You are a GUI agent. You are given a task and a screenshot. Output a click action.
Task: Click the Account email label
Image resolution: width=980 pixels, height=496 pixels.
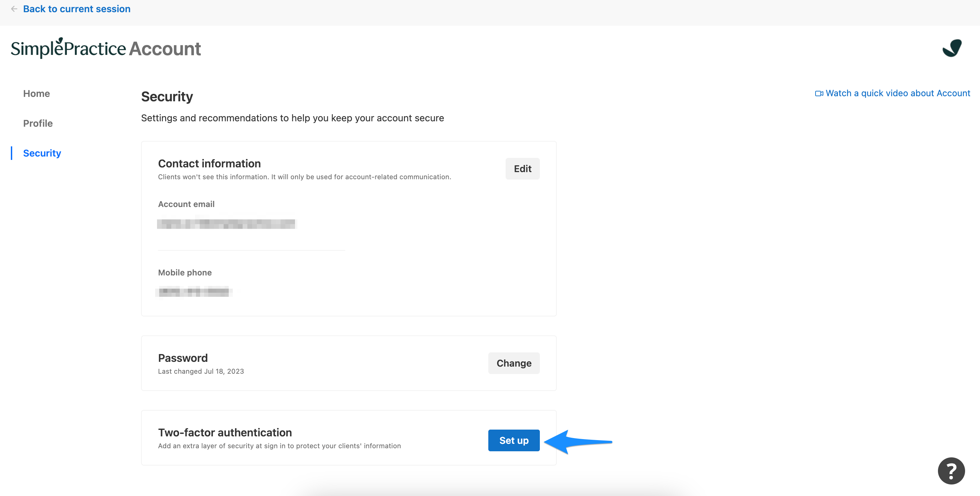click(186, 204)
